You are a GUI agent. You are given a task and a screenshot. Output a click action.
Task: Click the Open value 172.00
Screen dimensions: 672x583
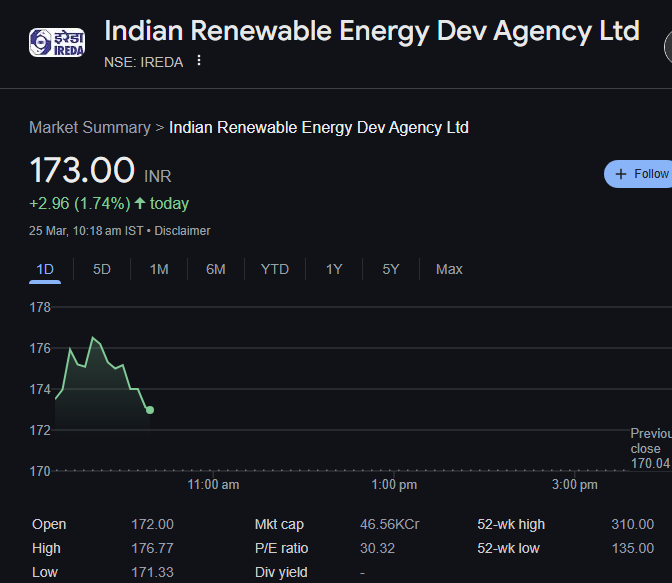click(x=152, y=524)
